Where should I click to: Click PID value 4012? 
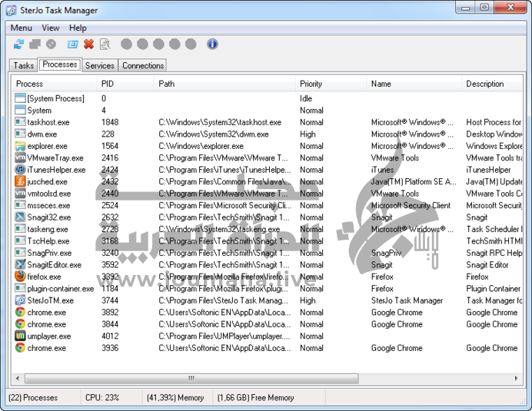tap(110, 336)
